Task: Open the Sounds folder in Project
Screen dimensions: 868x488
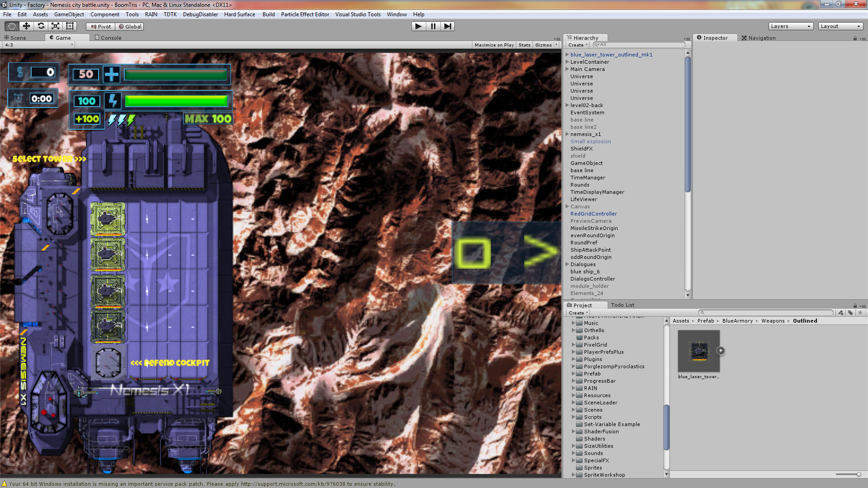Action: pos(593,453)
